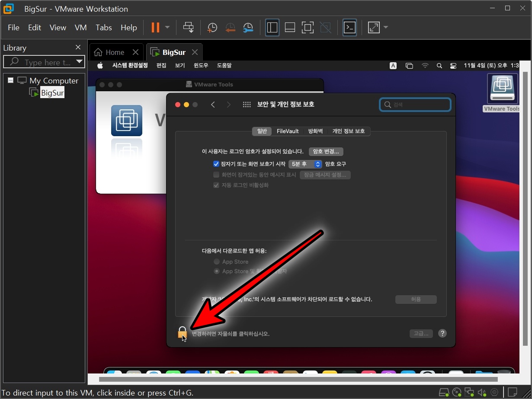Open Control Center in macOS menu bar
This screenshot has width=532, height=399.
(x=453, y=66)
